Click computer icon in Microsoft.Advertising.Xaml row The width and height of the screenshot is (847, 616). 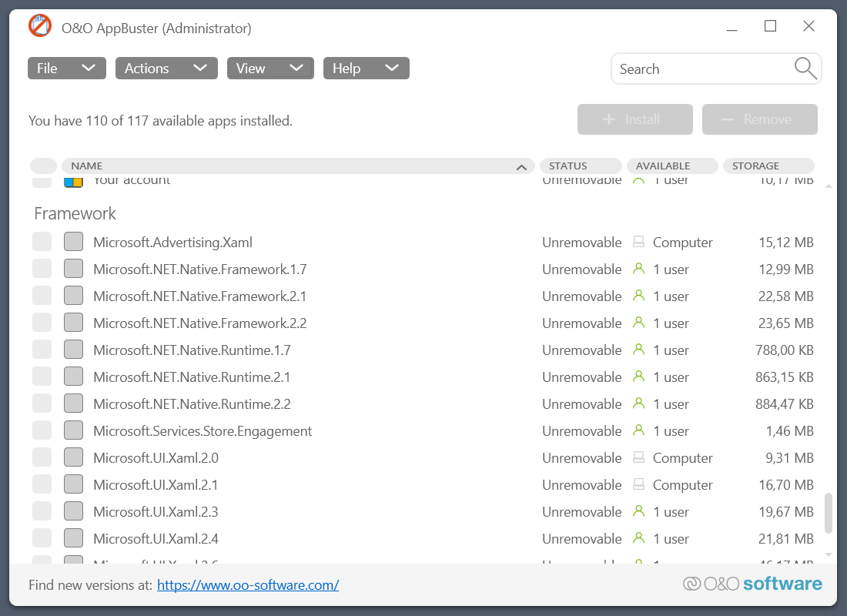(x=638, y=242)
